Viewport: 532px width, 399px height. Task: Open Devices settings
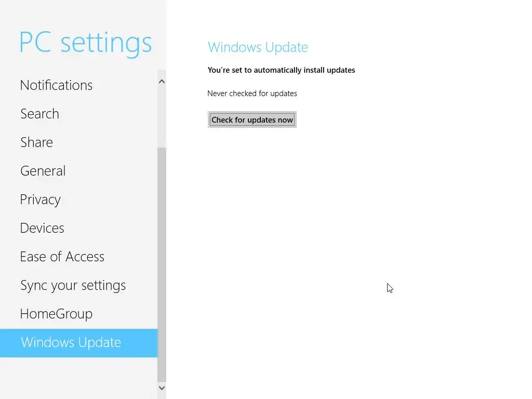point(79,228)
